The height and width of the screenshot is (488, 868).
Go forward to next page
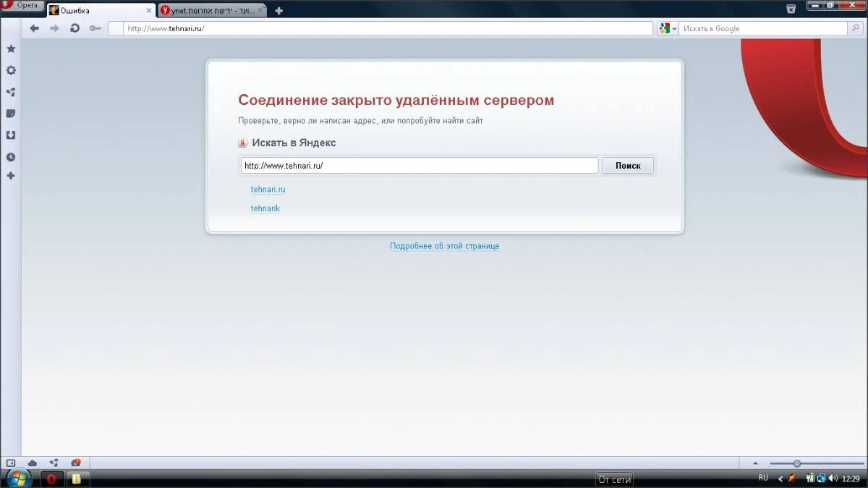point(54,28)
